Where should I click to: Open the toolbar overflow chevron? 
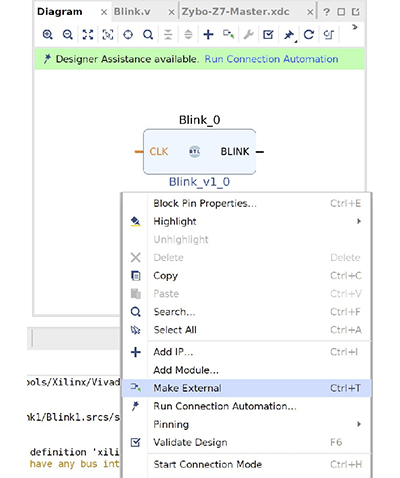[355, 27]
